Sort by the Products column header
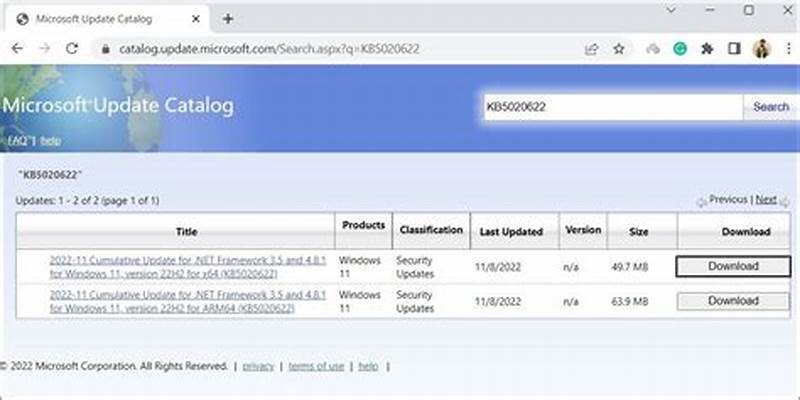 coord(363,225)
